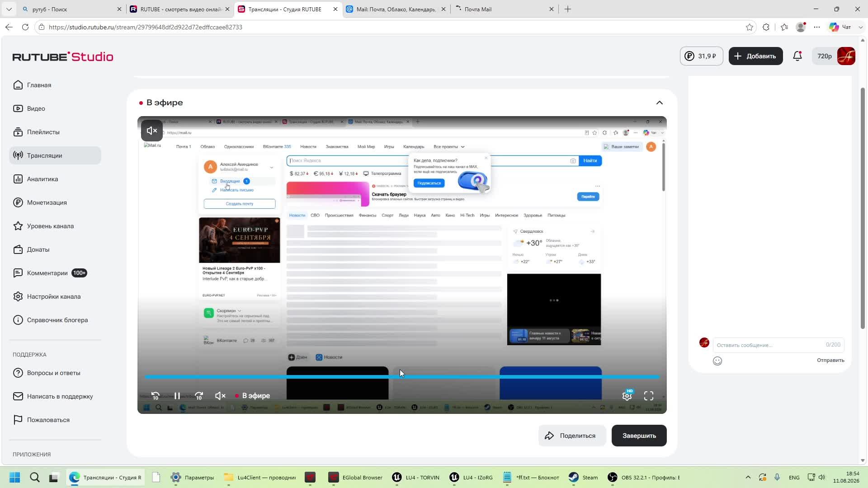Open Steam from the taskbar
The height and width of the screenshot is (488, 868).
pos(583,478)
